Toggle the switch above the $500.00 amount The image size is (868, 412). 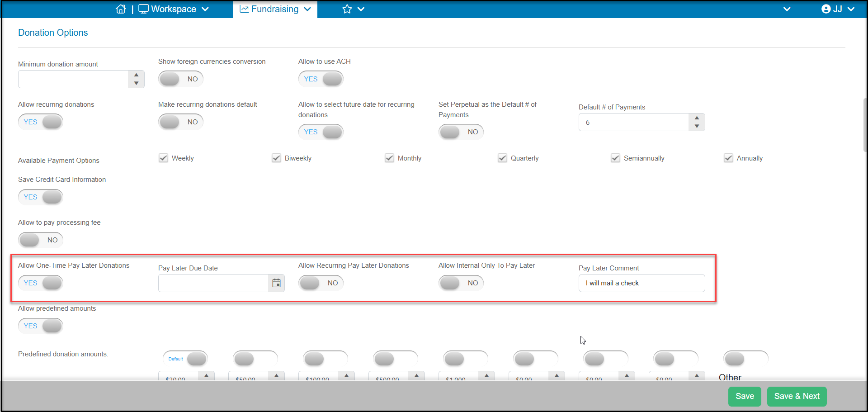396,359
